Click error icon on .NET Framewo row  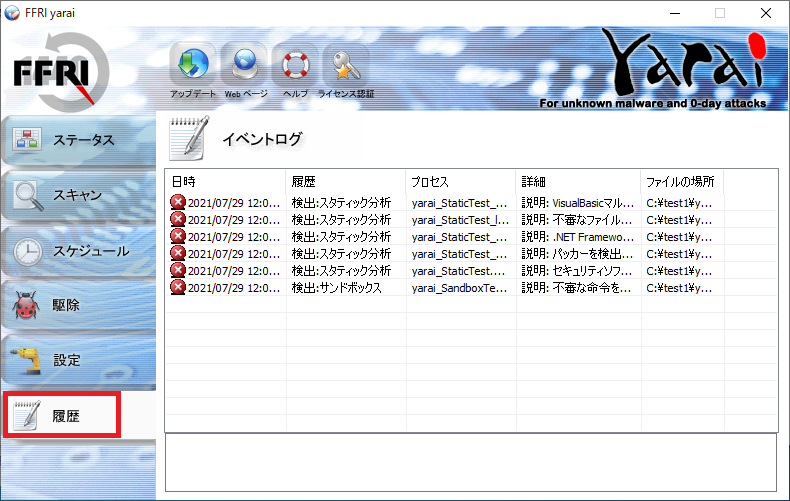[x=177, y=236]
